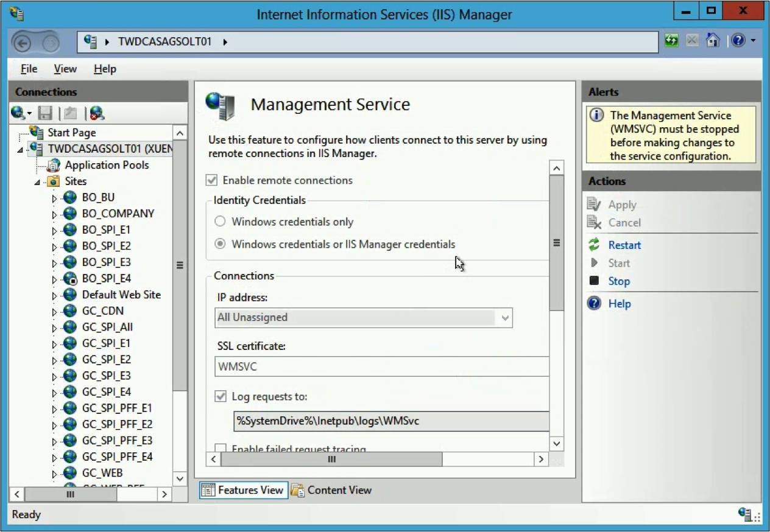Click the log path %SystemDrive% field

coord(391,421)
